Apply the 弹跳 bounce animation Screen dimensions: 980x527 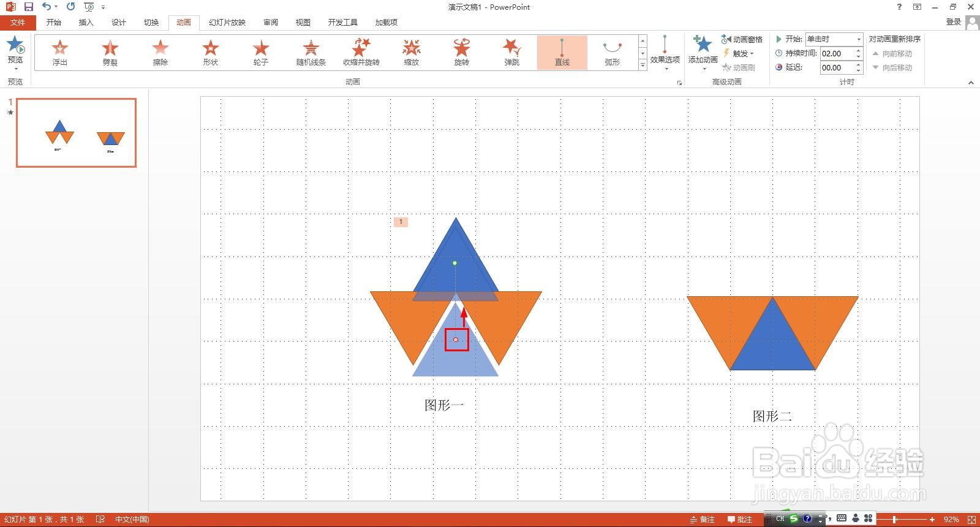(x=512, y=52)
